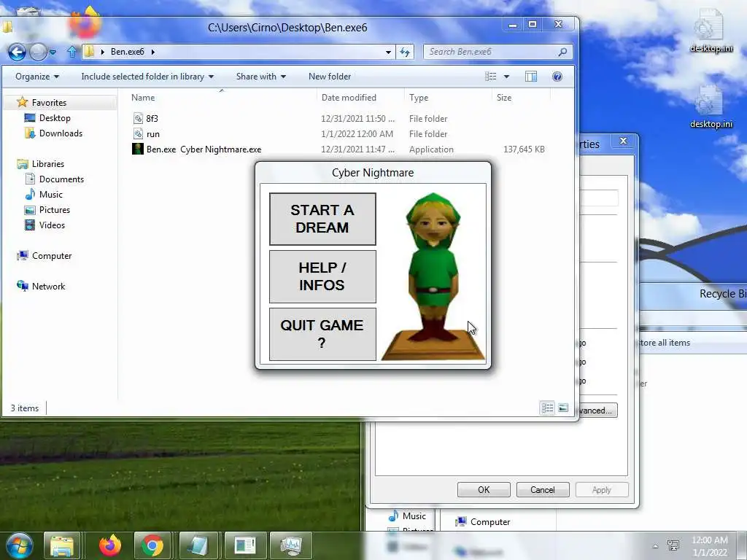Expand the address bar history dropdown

[x=388, y=52]
